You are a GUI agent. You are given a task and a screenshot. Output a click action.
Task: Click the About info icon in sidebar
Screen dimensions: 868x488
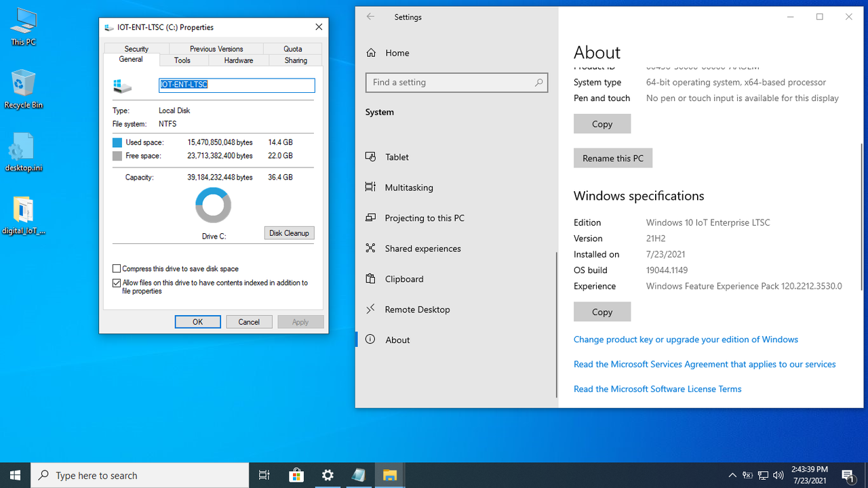coord(370,340)
